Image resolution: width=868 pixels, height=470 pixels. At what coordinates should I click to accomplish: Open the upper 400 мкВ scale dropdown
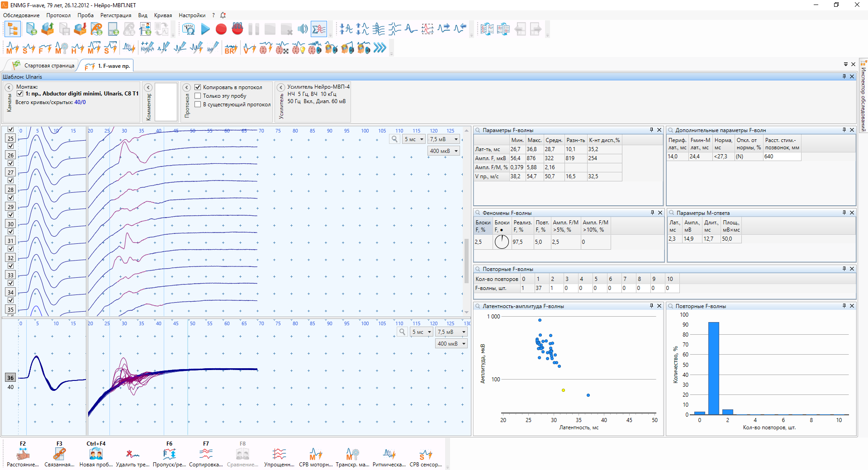click(x=444, y=151)
